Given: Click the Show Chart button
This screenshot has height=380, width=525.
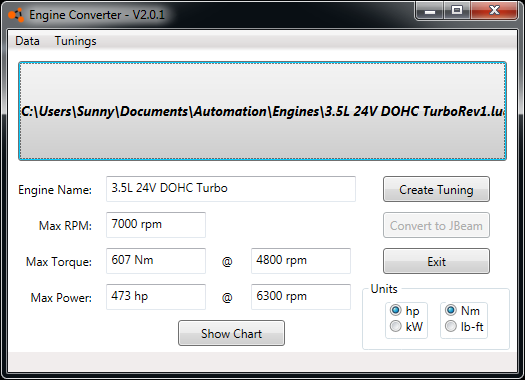Looking at the screenshot, I should click(231, 333).
